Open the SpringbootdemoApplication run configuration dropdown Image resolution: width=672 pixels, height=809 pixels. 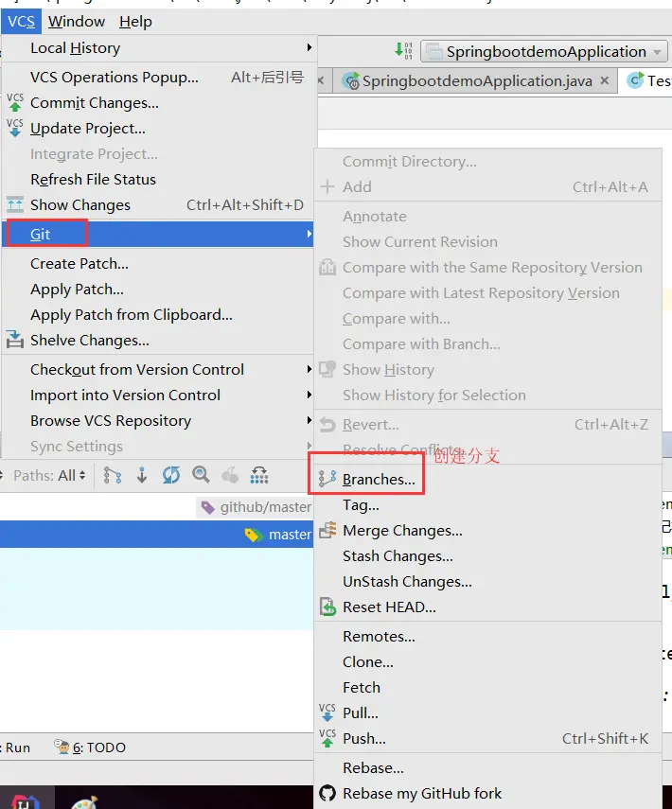point(544,52)
